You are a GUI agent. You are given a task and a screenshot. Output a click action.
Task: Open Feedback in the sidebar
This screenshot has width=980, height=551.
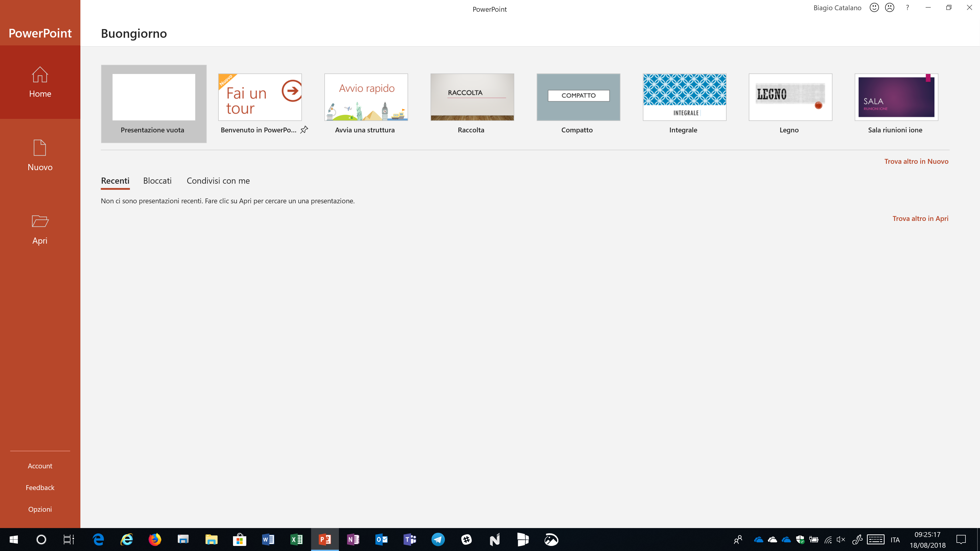click(x=40, y=487)
